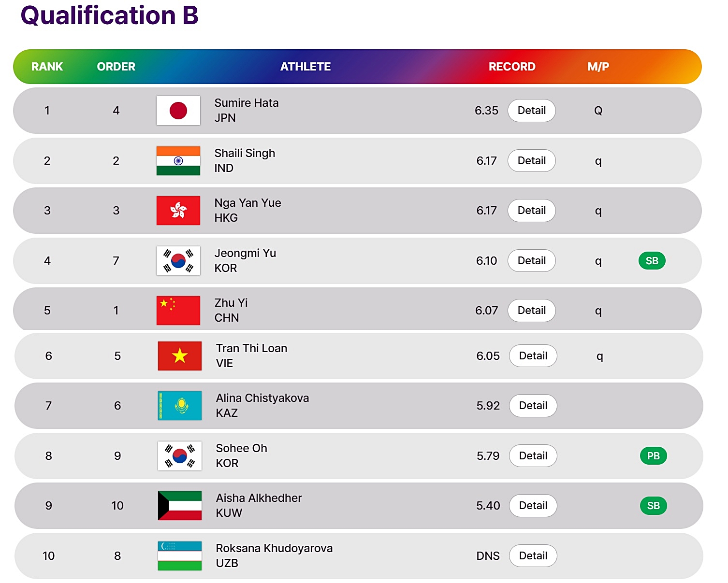This screenshot has width=728, height=583.
Task: View Detail for Roksana Khudoyarova DNS entry
Action: tap(533, 556)
